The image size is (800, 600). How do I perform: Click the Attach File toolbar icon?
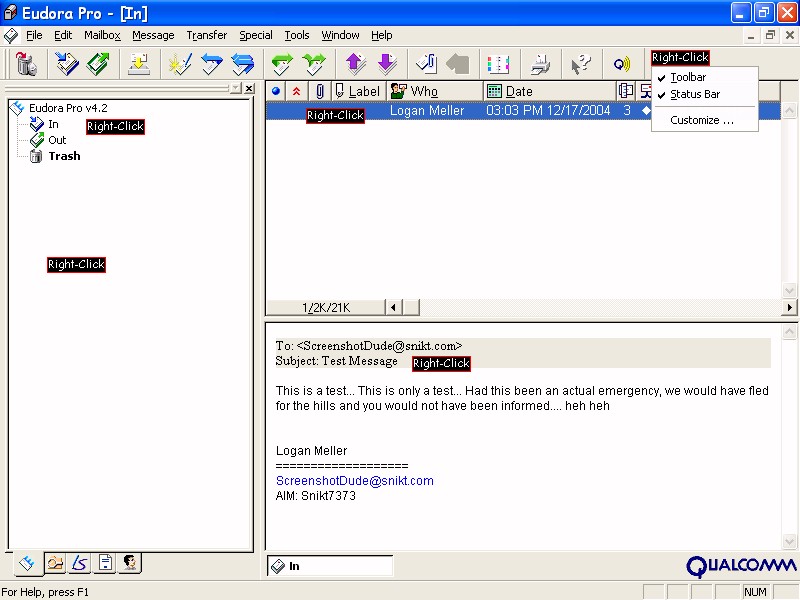[x=427, y=64]
